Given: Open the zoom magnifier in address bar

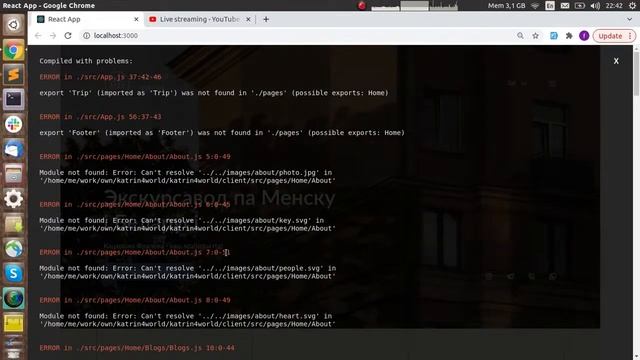Looking at the screenshot, I should click(520, 36).
